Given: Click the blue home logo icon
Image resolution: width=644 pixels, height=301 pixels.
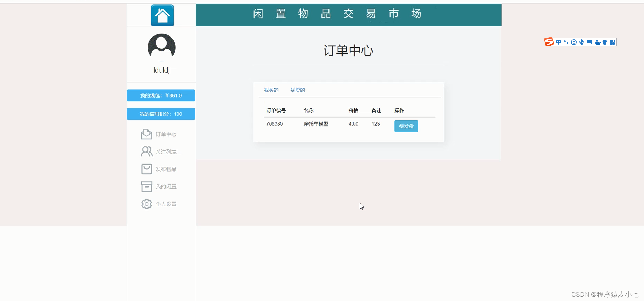Looking at the screenshot, I should click(x=162, y=15).
